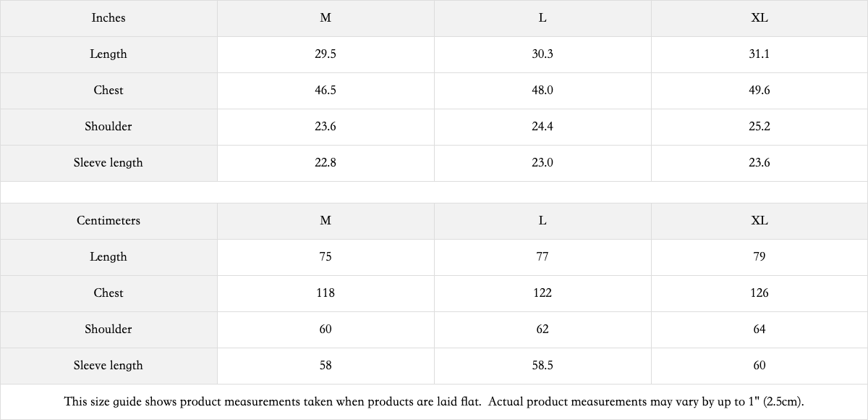The width and height of the screenshot is (868, 420).
Task: Select the 46.5 chest measurement cell
Action: tap(325, 91)
